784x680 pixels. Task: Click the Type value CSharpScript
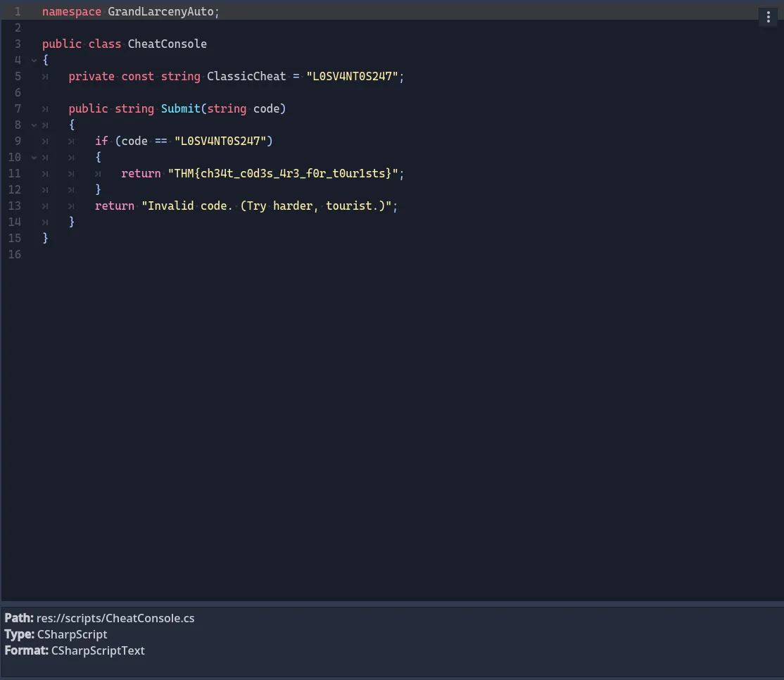72,634
